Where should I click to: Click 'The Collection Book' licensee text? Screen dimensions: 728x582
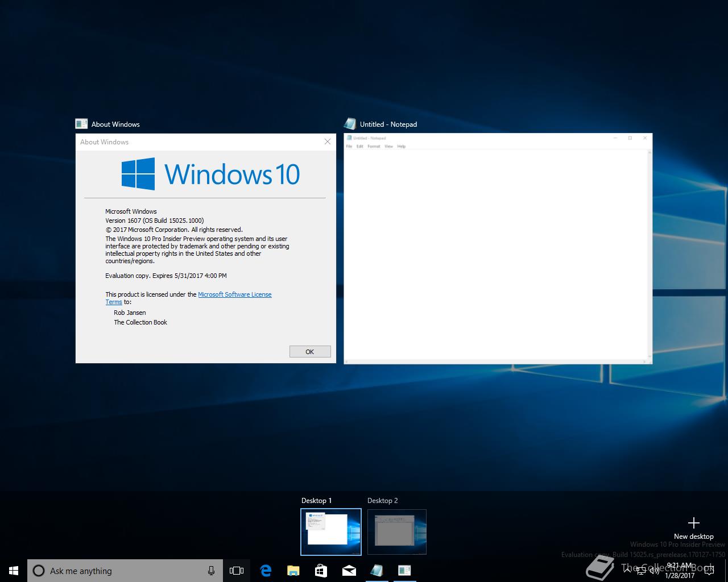pyautogui.click(x=140, y=322)
